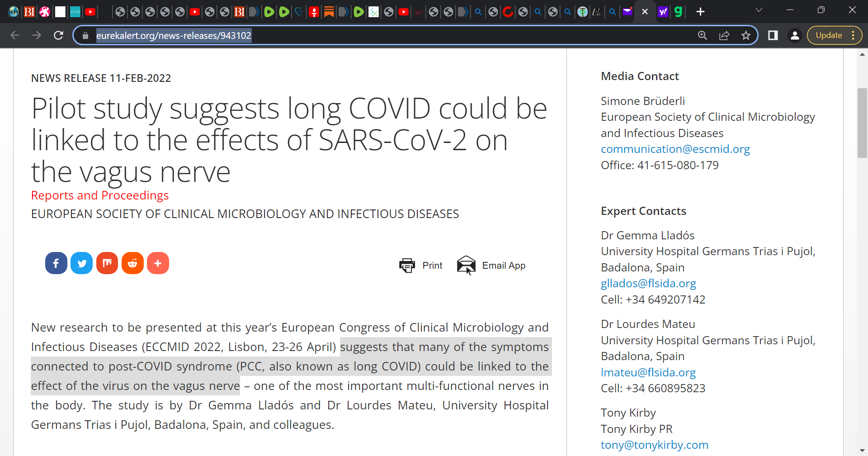Go back to the previous page

pos(15,35)
